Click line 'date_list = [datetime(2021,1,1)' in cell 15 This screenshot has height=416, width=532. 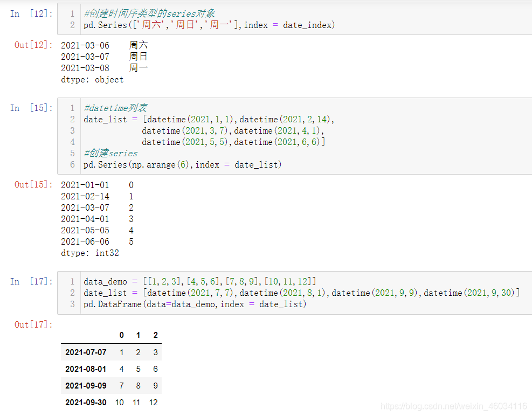point(209,120)
